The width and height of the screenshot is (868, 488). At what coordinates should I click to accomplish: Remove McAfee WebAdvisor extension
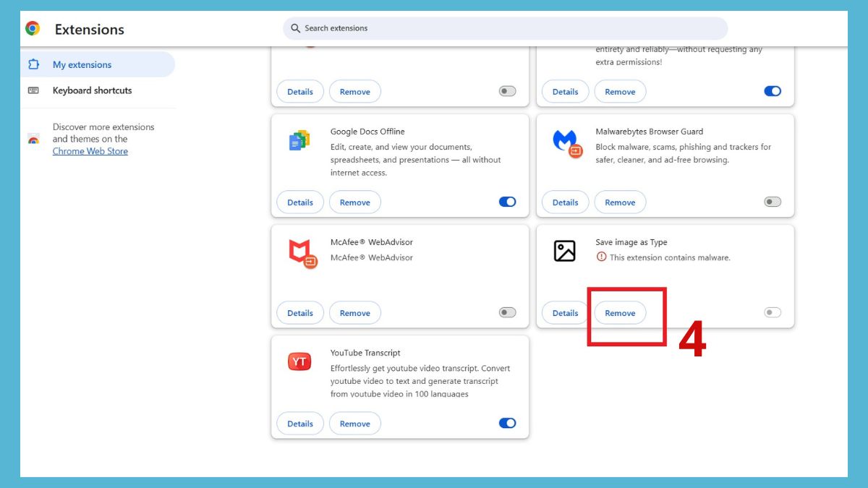coord(354,313)
